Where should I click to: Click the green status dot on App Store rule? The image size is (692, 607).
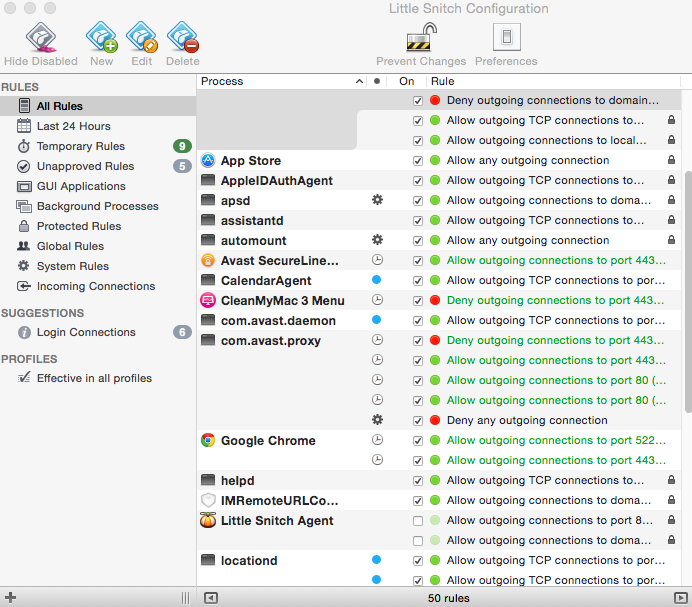(435, 160)
